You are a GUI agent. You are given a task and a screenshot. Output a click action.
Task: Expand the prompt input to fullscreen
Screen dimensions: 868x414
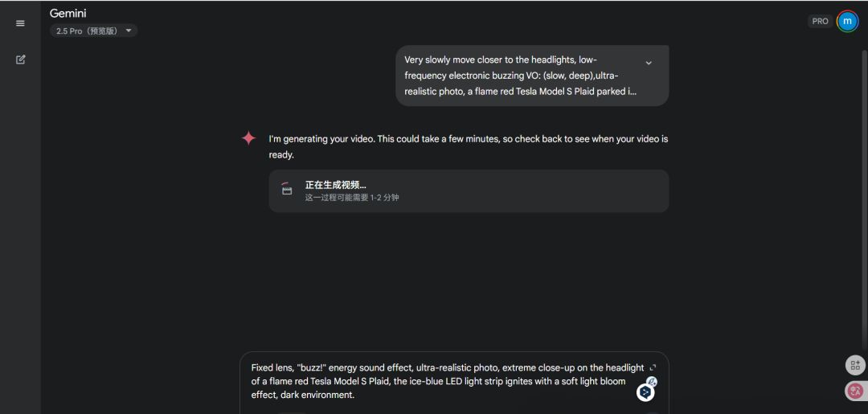pyautogui.click(x=653, y=367)
